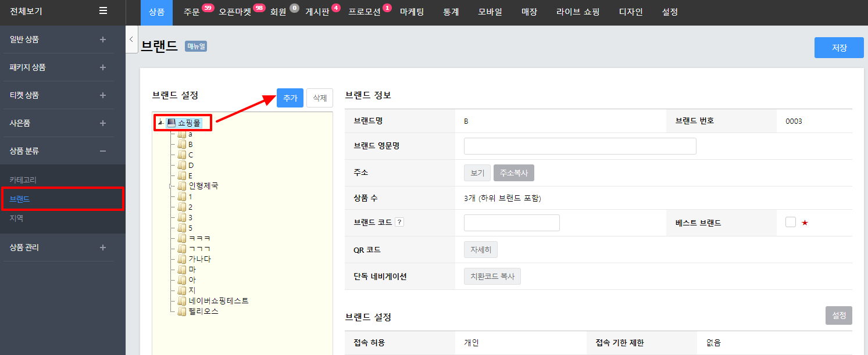Click the 삭제 button

tap(320, 98)
